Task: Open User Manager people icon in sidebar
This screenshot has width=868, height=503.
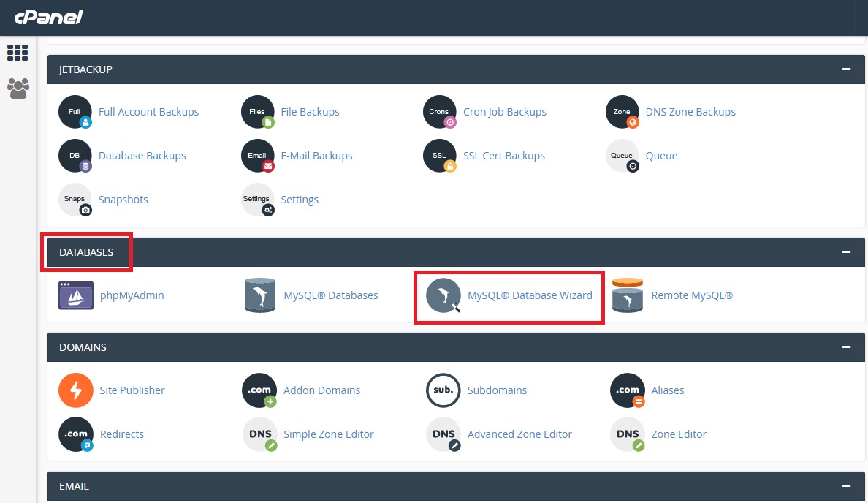Action: (x=18, y=88)
